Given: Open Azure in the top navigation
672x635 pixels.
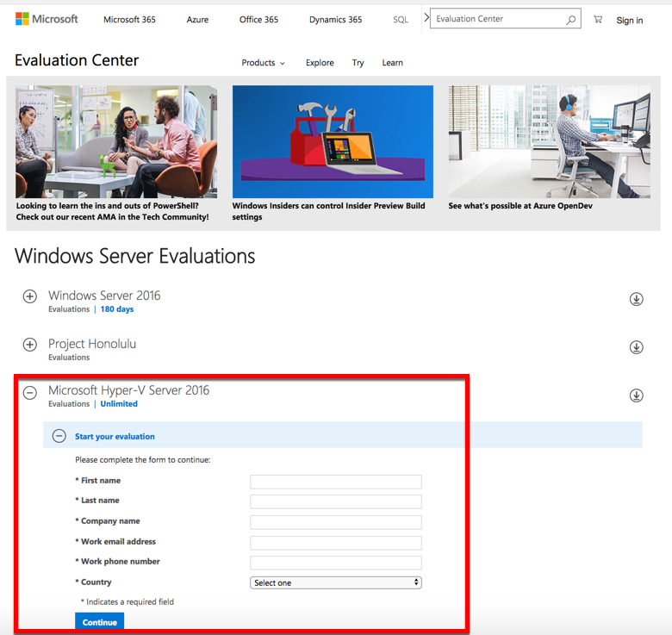Looking at the screenshot, I should (197, 20).
